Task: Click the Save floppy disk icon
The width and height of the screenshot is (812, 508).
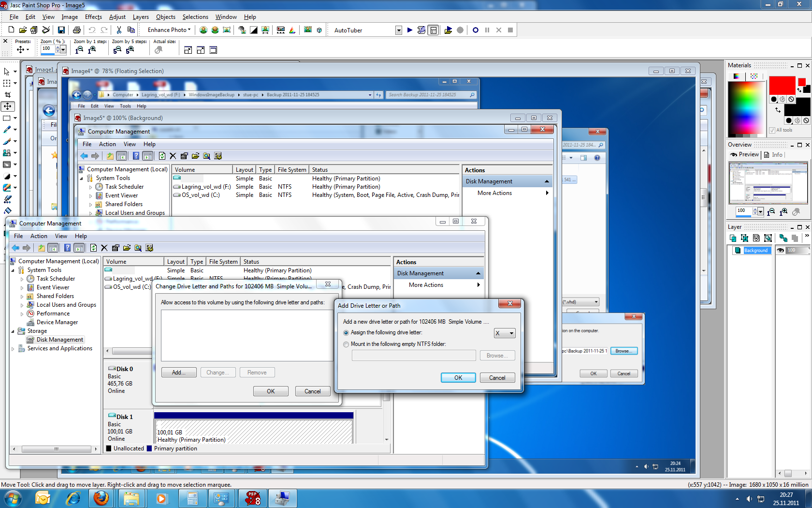Action: (61, 30)
